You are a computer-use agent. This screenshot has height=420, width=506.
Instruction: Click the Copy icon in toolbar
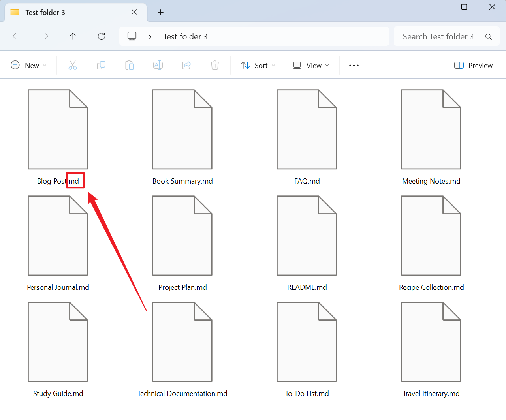101,65
